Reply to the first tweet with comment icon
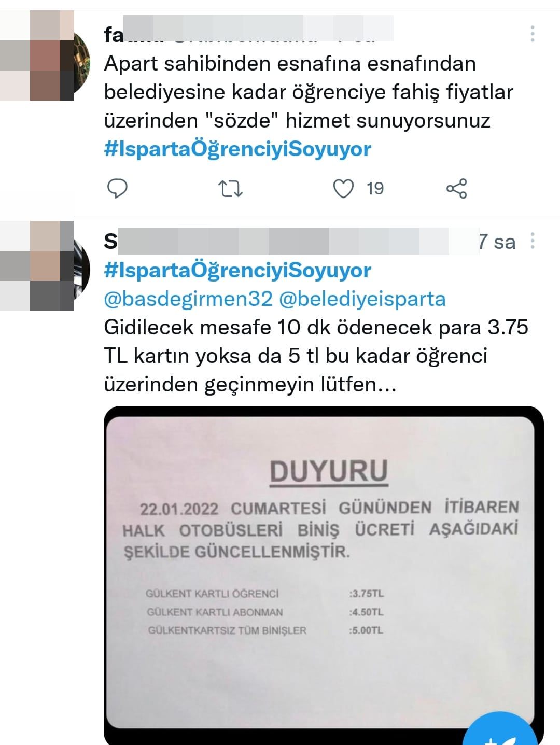Image resolution: width=560 pixels, height=745 pixels. click(117, 188)
